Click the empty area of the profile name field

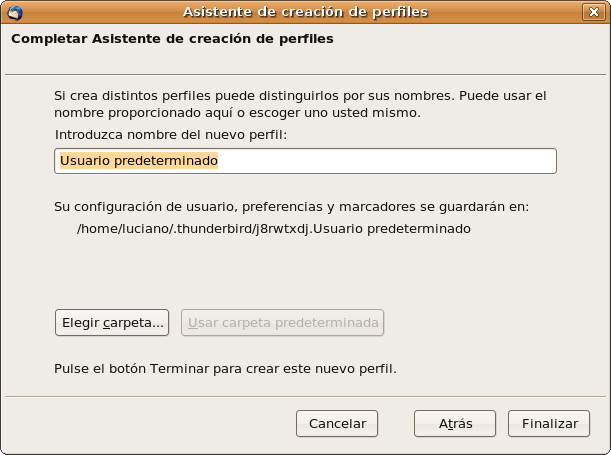[x=400, y=160]
